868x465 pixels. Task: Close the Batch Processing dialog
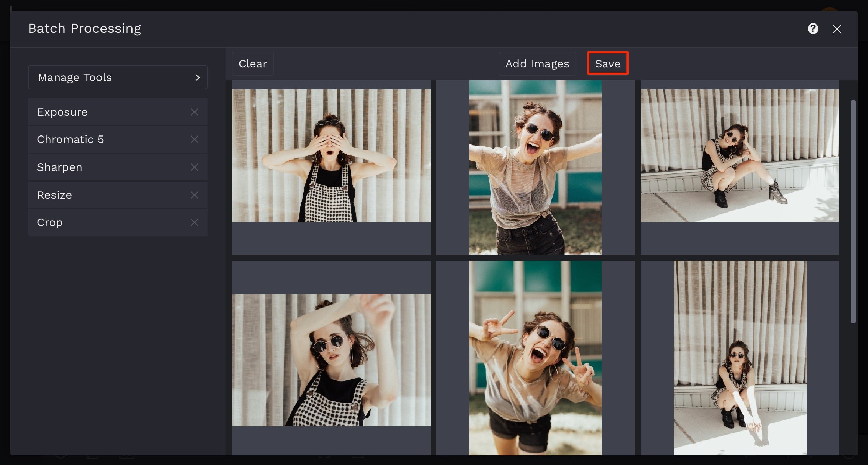coord(837,29)
